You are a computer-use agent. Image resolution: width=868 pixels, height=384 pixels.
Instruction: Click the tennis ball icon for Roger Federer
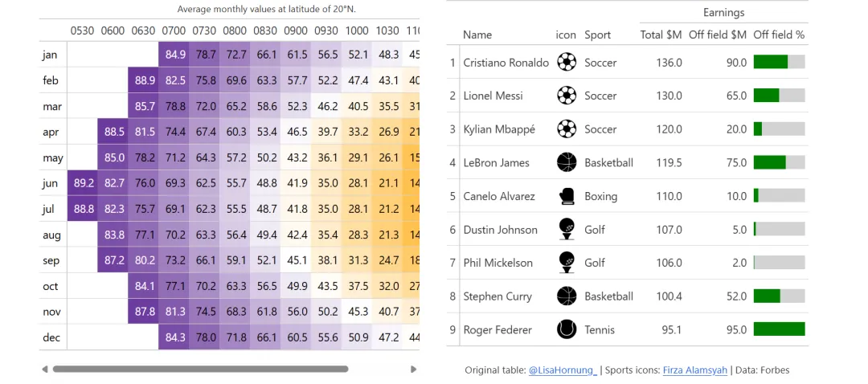click(567, 329)
